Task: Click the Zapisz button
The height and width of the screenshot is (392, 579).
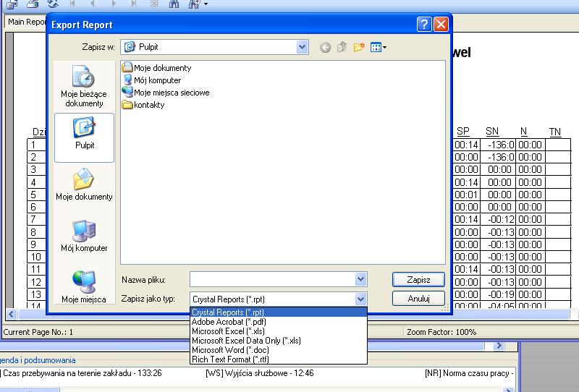Action: [x=418, y=280]
